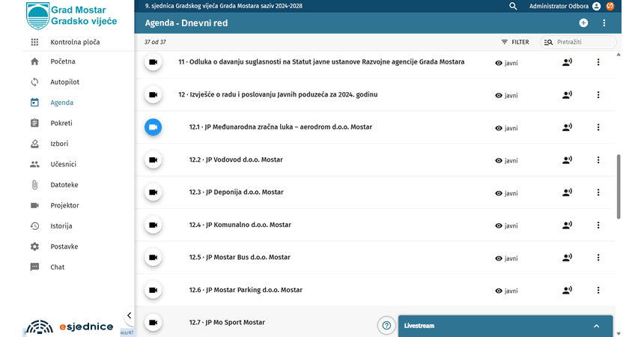Open Kontrolna ploča dashboard link
The image size is (644, 337).
tap(74, 42)
